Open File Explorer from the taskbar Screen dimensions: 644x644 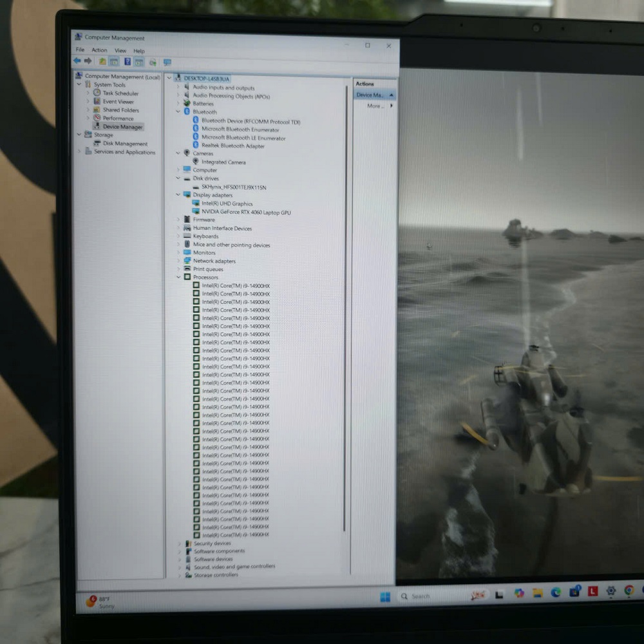click(x=537, y=592)
